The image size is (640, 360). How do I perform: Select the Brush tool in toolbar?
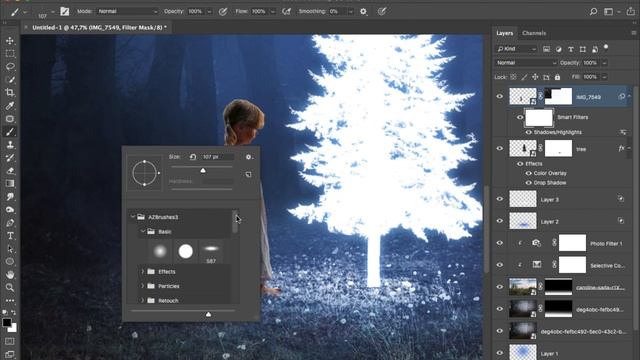(10, 132)
